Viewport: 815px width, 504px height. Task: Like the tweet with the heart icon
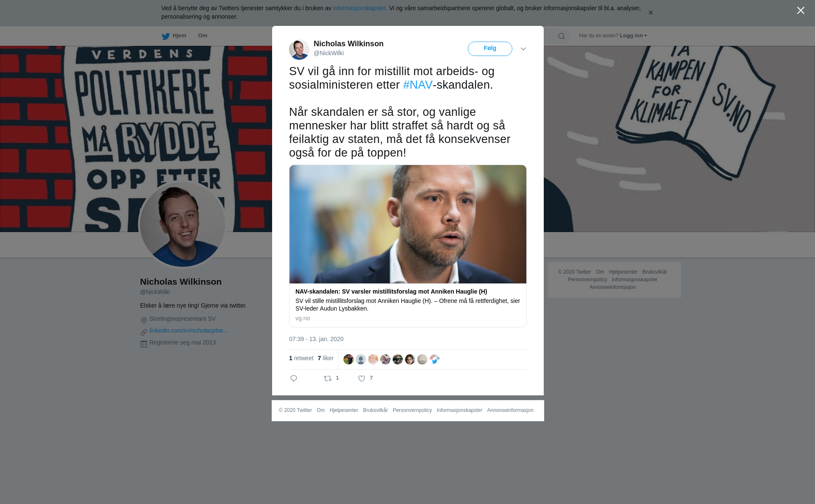pyautogui.click(x=362, y=378)
